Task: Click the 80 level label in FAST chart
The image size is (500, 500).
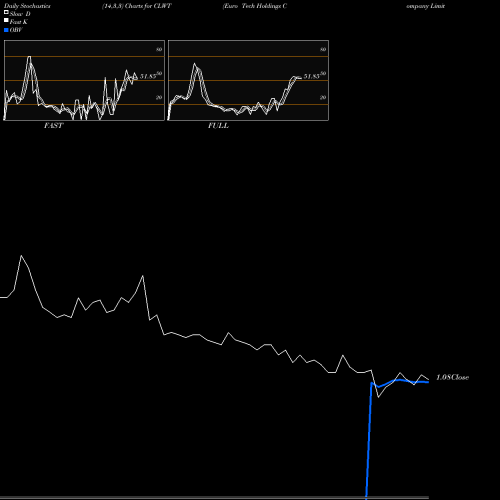Action: pyautogui.click(x=159, y=49)
